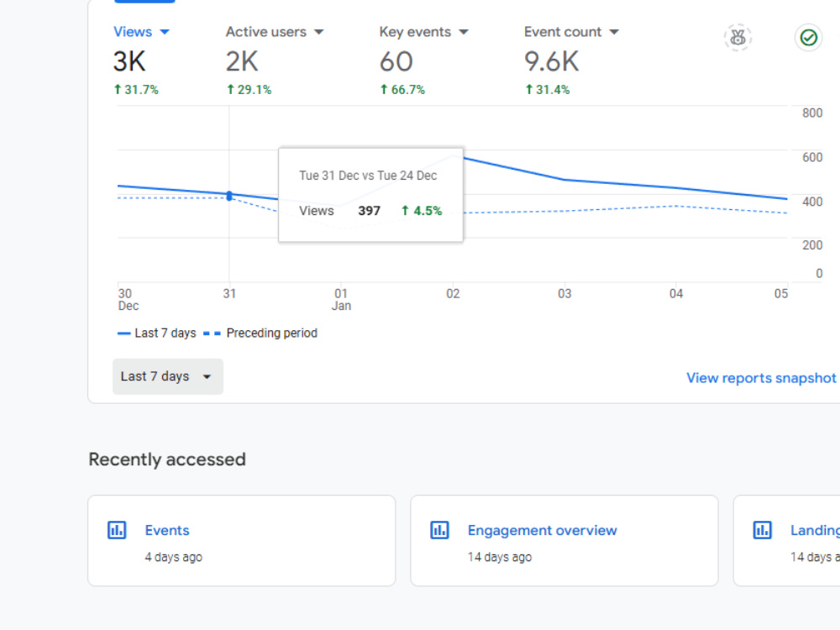Click the Last 7 days legend entry

pyautogui.click(x=156, y=333)
